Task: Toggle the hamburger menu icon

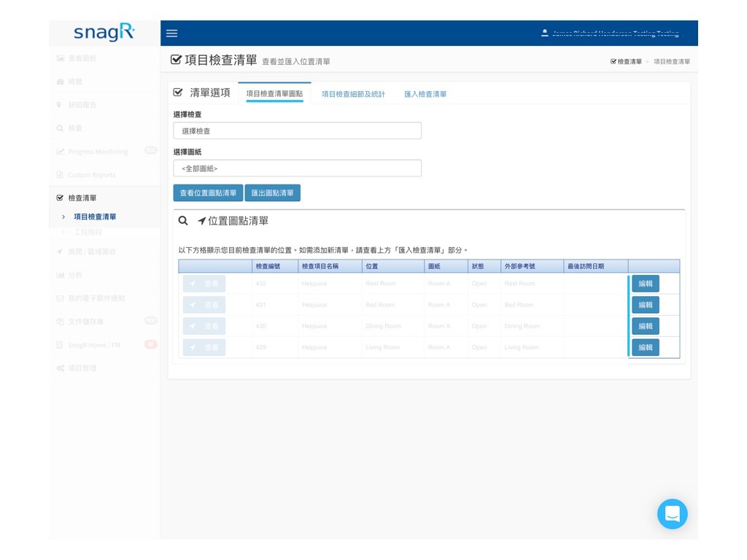Action: coord(171,34)
